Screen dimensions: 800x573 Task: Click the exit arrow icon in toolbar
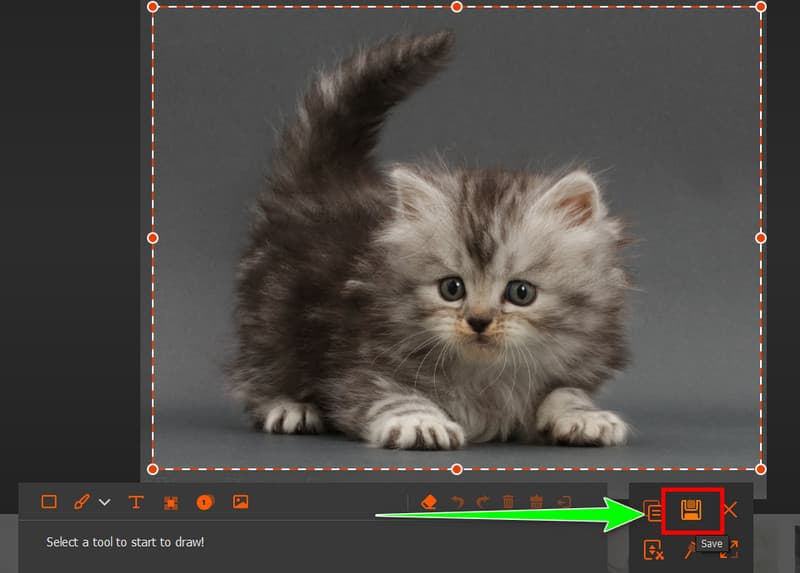tap(564, 502)
